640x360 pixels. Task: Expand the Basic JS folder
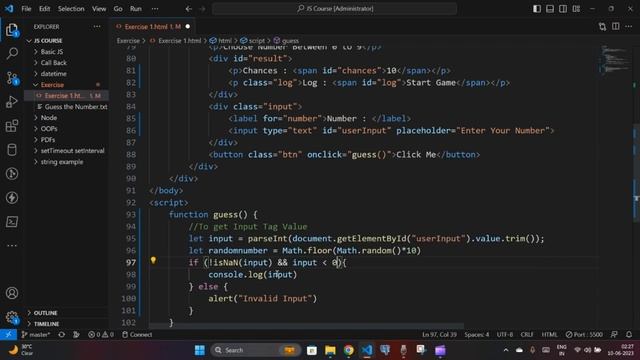[51, 52]
